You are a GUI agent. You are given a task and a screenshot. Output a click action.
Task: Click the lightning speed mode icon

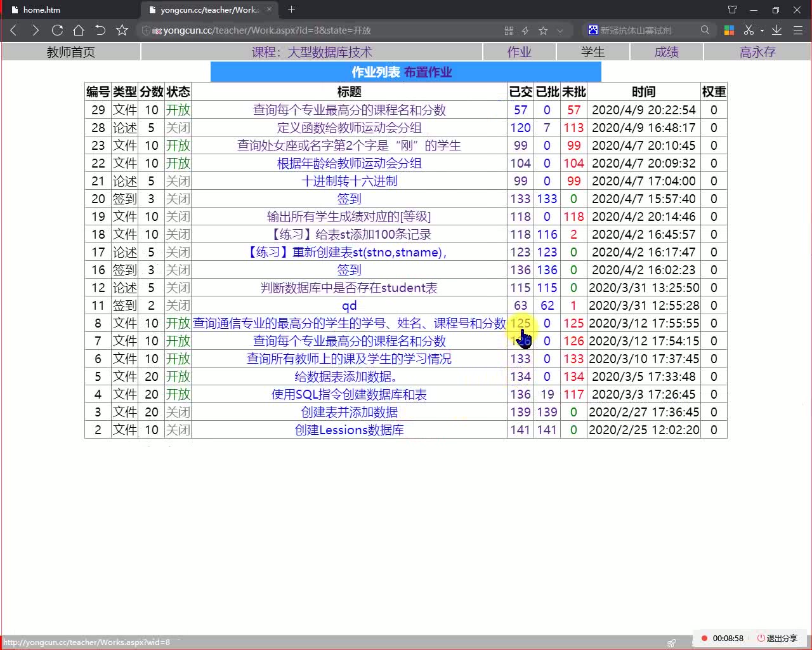[525, 30]
